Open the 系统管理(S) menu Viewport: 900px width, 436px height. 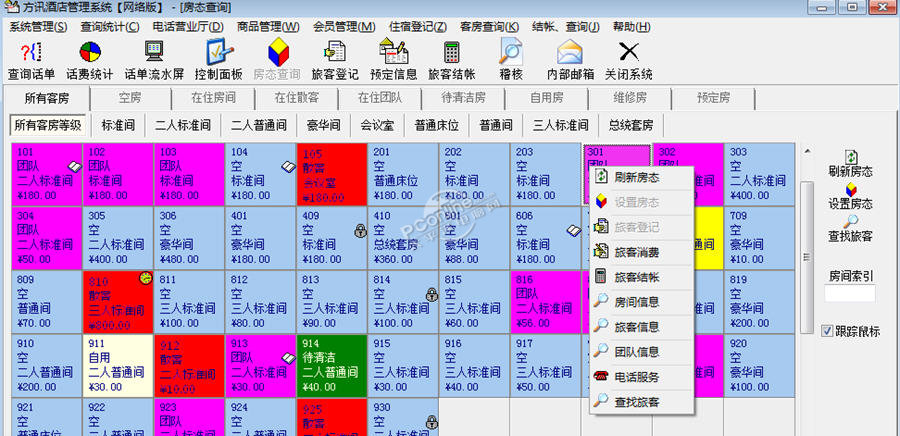(38, 26)
